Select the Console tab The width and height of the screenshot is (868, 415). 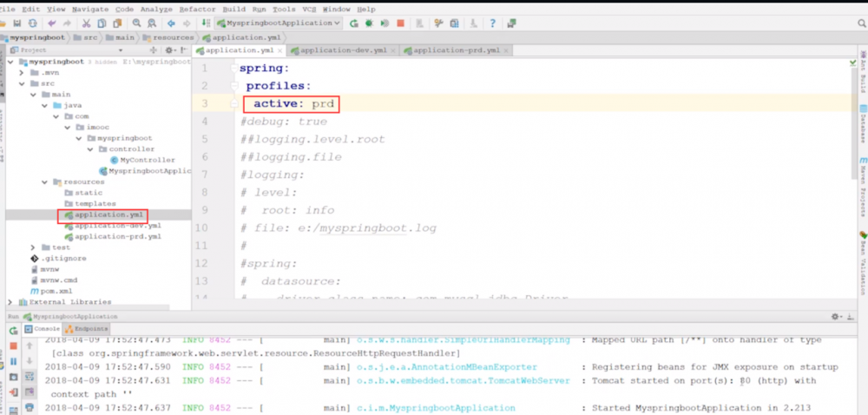(x=43, y=329)
